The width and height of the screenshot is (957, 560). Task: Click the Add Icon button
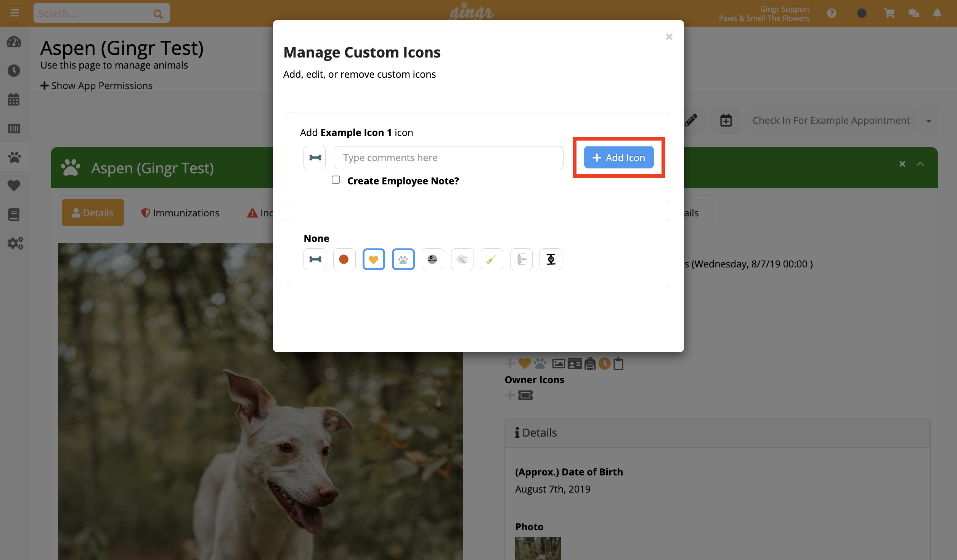[x=618, y=157]
